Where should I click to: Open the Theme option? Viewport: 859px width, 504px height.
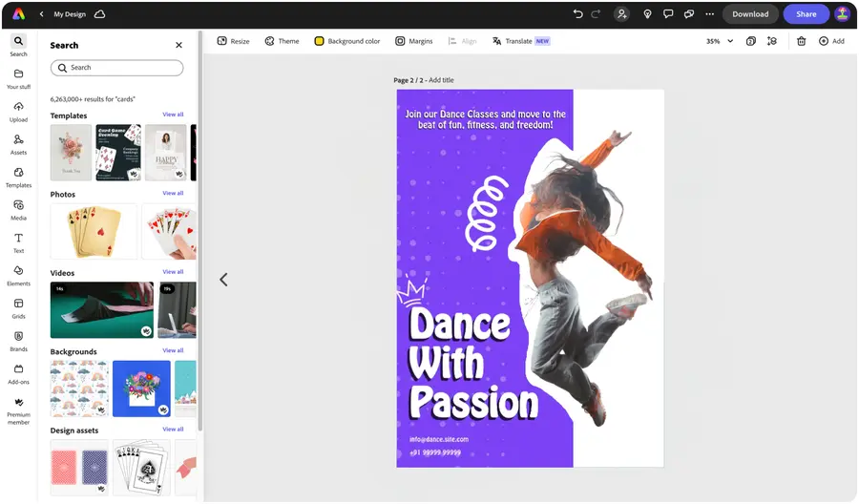(282, 41)
